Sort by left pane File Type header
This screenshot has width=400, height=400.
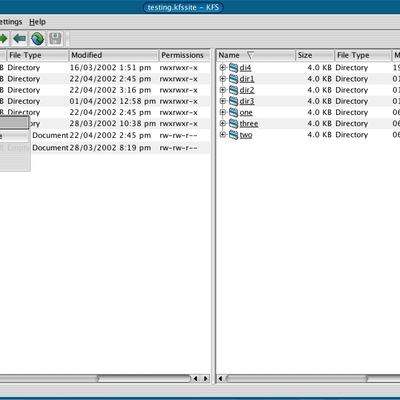click(37, 55)
